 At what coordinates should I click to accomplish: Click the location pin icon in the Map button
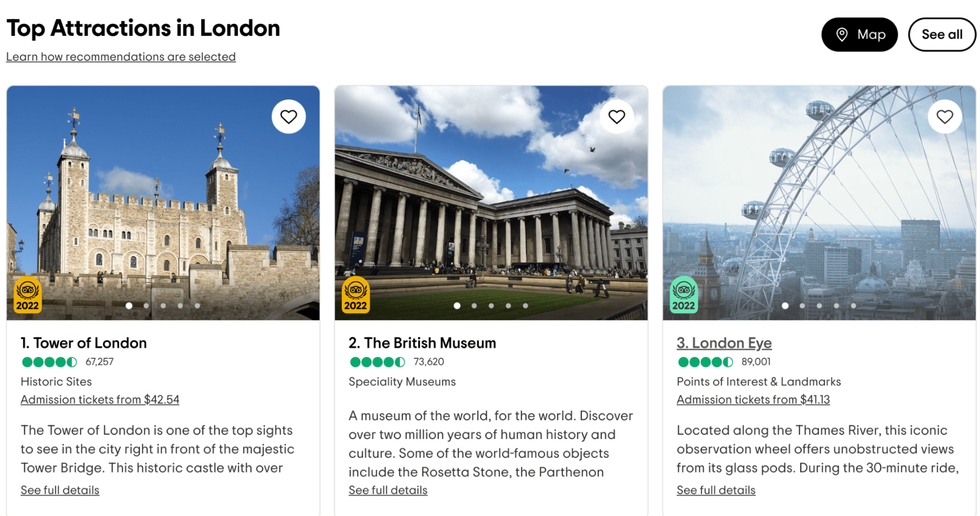[842, 34]
